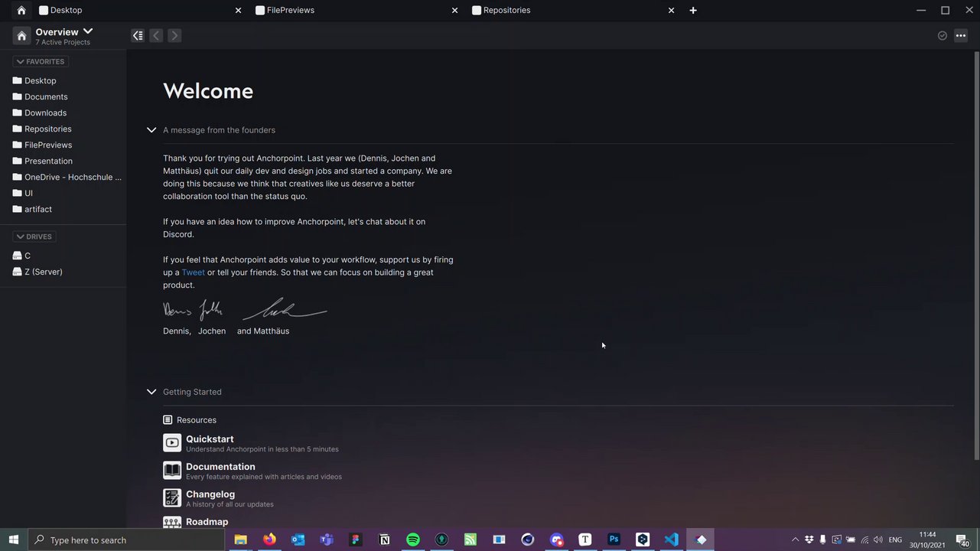980x551 pixels.
Task: Click the Resources list icon
Action: point(168,419)
